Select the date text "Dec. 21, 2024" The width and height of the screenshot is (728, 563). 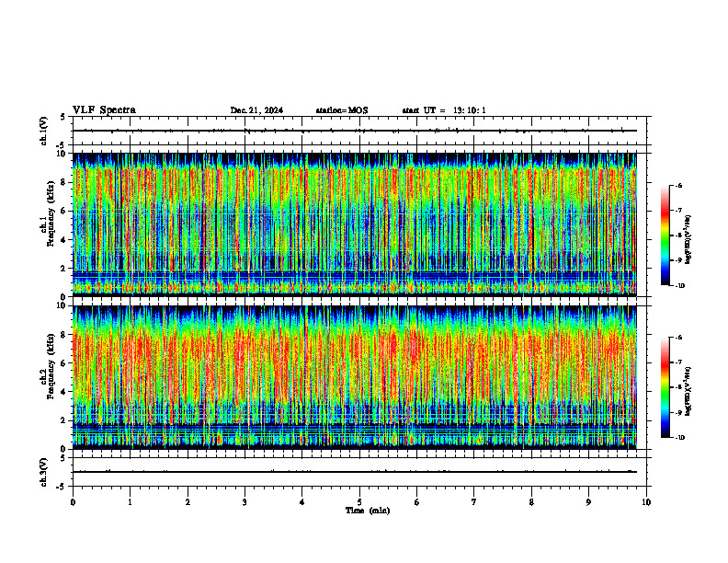click(256, 110)
